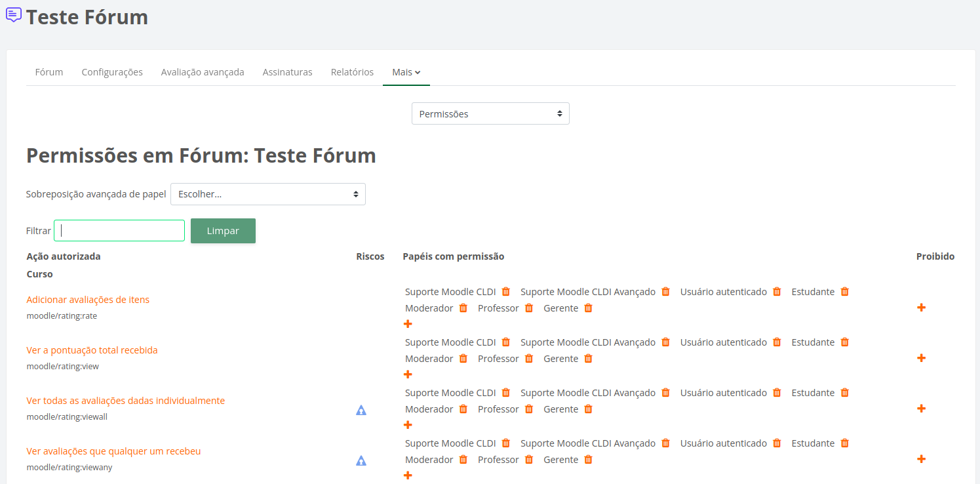Open the Permissões dropdown selector
This screenshot has width=980, height=484.
tap(490, 113)
